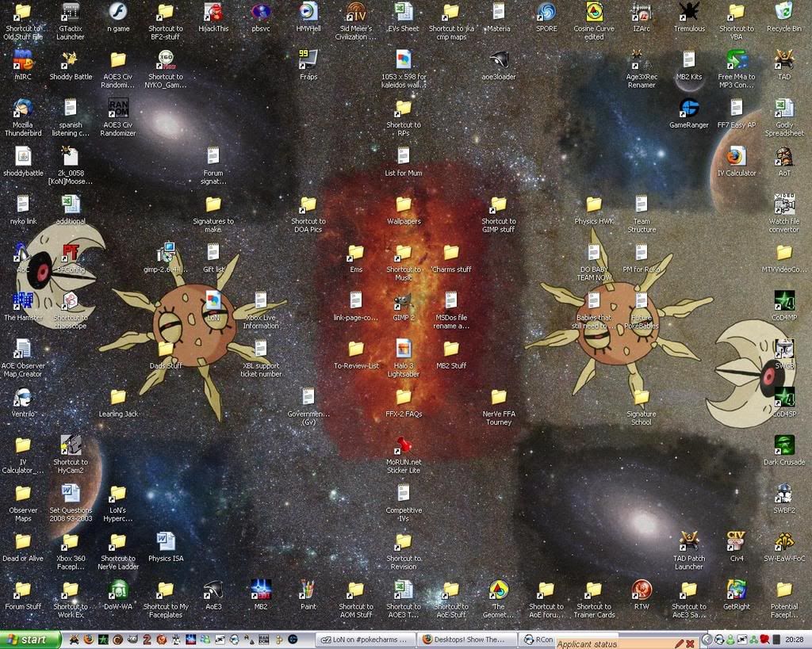Select the Physics ISA document icon
Viewport: 812px width, 649px height.
click(166, 541)
